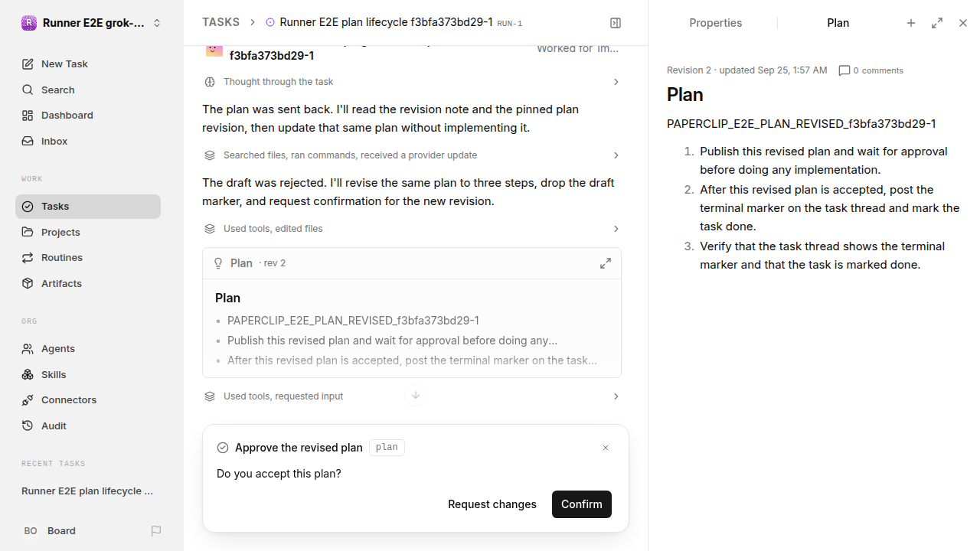Add a new item with plus icon
Screen dimensions: 980x551
(x=911, y=23)
